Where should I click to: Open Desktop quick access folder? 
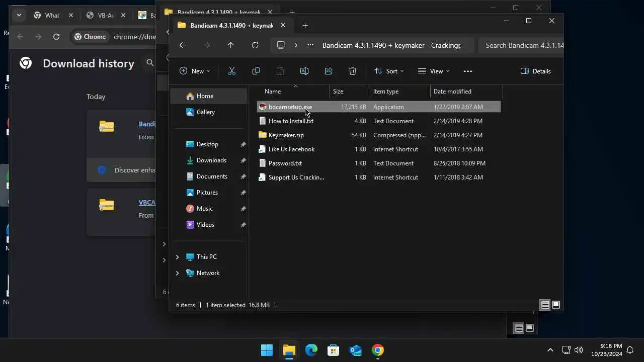tap(208, 144)
